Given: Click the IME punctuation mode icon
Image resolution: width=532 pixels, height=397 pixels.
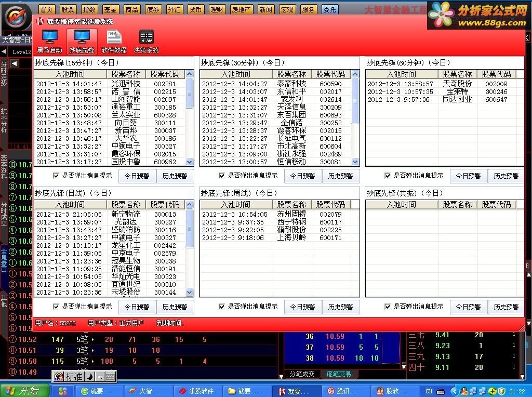Looking at the screenshot, I should [x=100, y=376].
